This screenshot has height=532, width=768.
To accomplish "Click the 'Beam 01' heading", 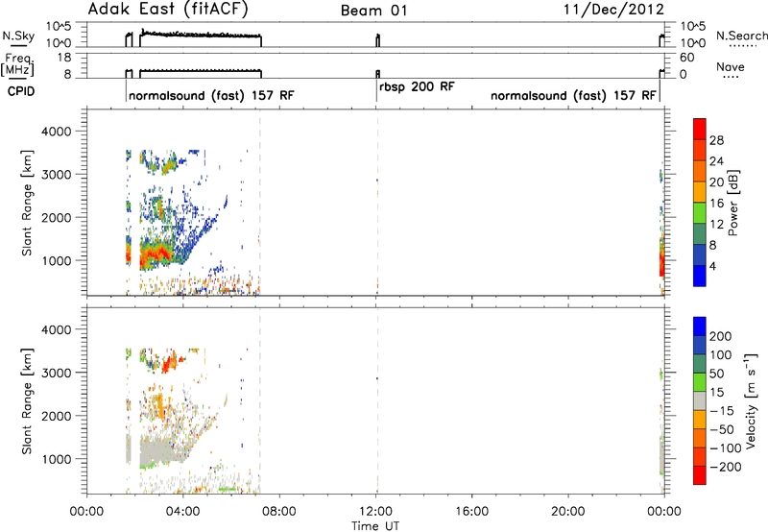I will pos(373,11).
